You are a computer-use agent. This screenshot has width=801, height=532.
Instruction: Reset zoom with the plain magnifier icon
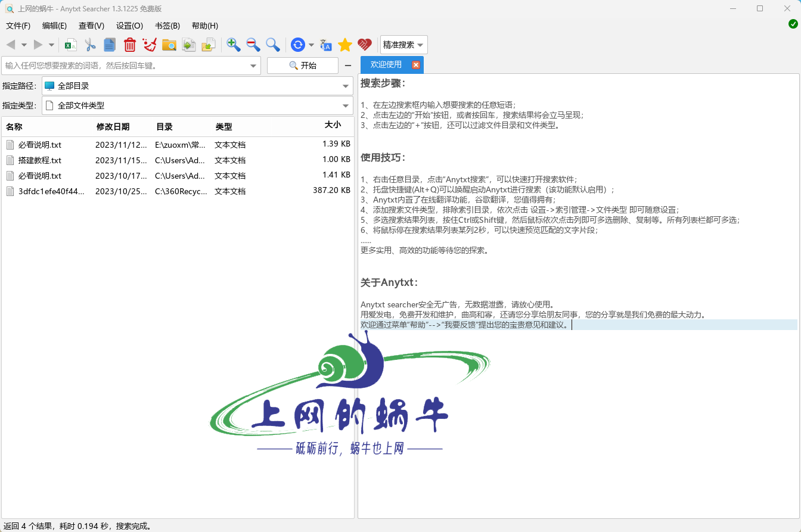click(x=273, y=45)
